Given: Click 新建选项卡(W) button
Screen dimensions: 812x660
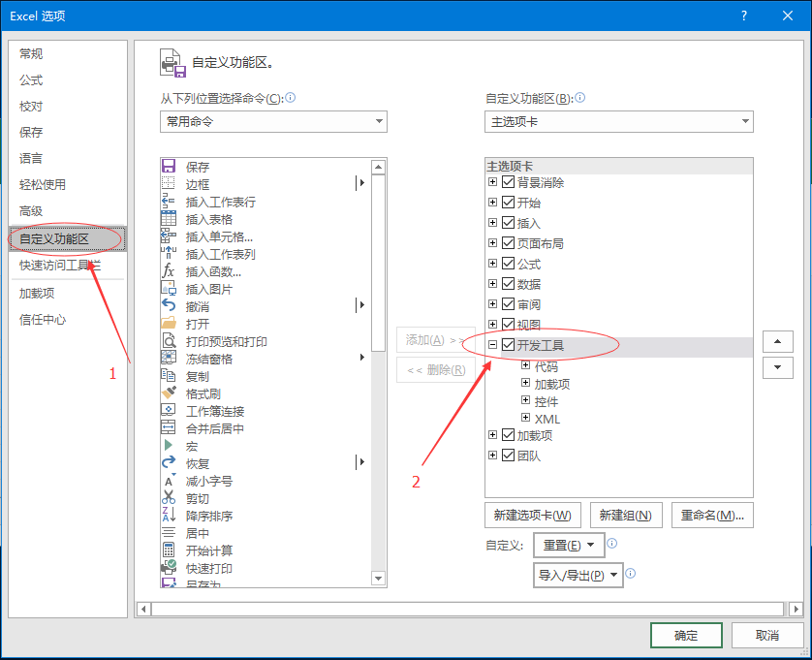Looking at the screenshot, I should click(532, 515).
